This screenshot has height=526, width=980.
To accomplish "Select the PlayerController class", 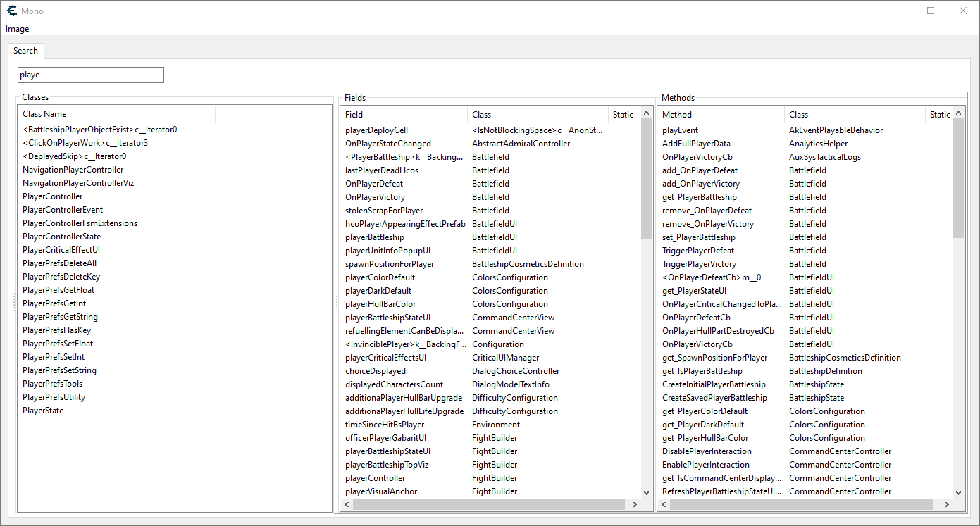I will pos(53,196).
